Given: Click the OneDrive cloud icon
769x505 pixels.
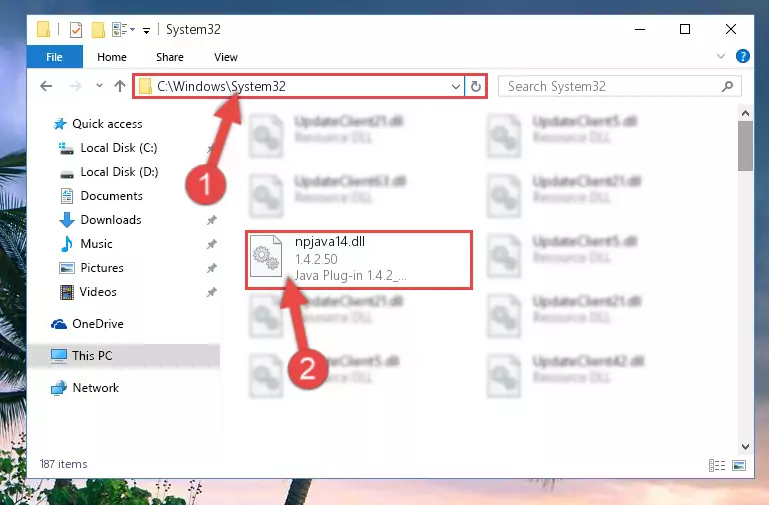Looking at the screenshot, I should click(59, 324).
